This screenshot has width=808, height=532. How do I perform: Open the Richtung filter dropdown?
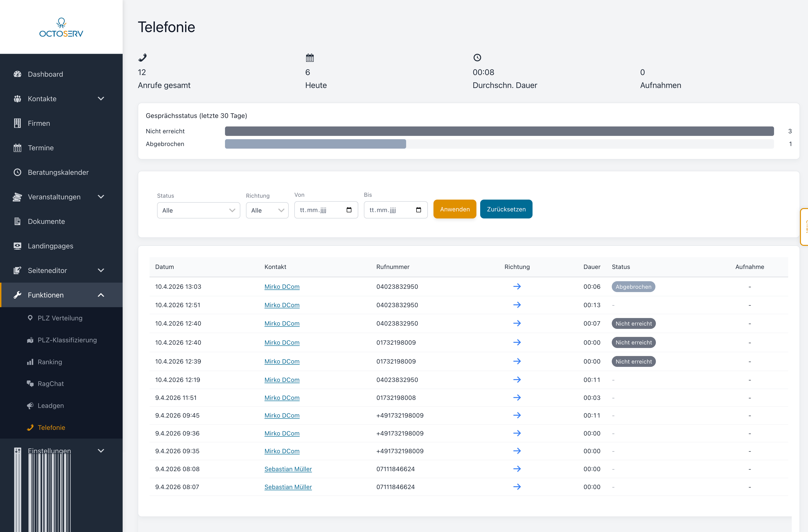tap(267, 210)
